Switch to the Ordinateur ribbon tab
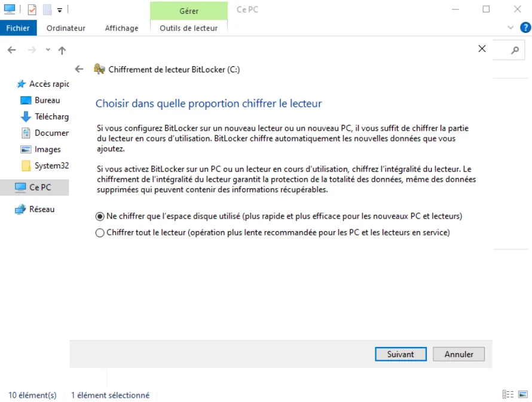532x402 pixels. (66, 28)
